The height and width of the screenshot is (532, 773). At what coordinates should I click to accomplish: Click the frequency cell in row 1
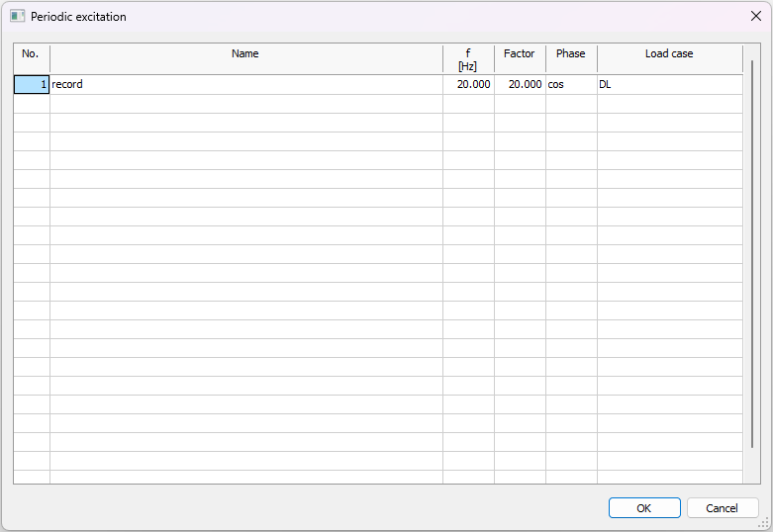[x=468, y=85]
